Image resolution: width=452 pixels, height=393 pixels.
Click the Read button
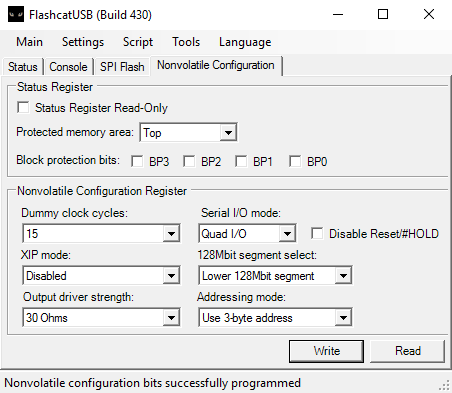(408, 351)
